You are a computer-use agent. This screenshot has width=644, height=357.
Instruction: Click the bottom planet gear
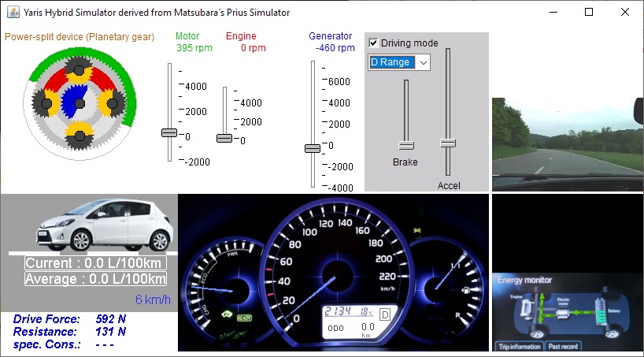point(80,136)
